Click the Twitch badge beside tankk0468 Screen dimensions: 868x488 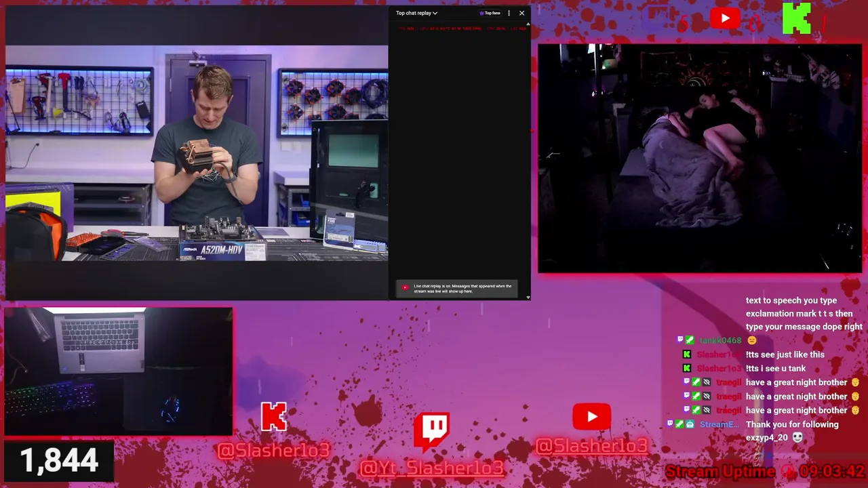679,340
